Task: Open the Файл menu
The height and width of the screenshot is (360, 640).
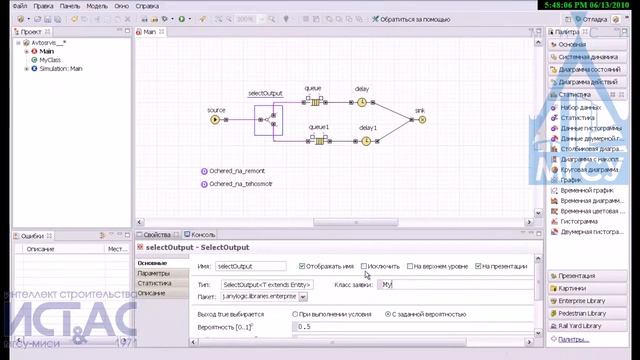Action: [20, 6]
